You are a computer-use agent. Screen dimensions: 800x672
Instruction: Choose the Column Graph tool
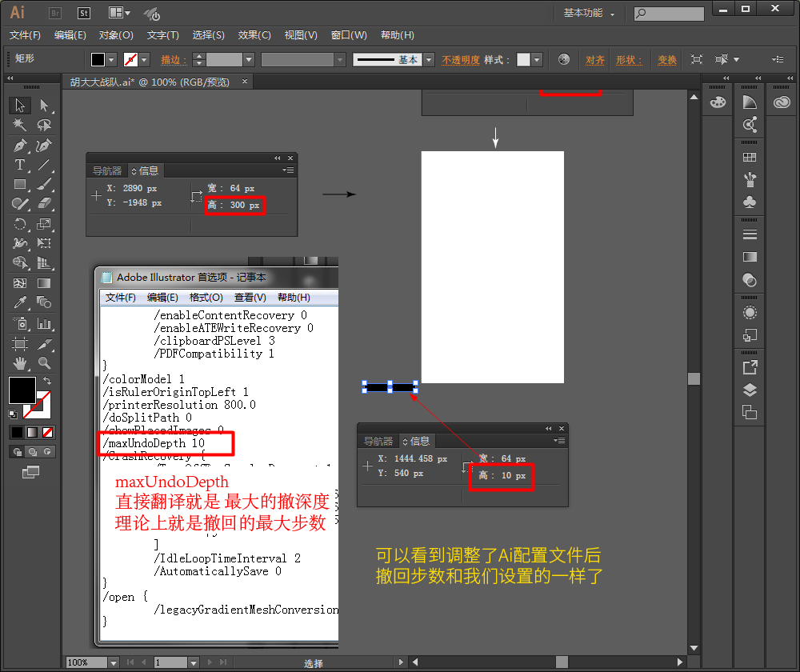tap(44, 323)
